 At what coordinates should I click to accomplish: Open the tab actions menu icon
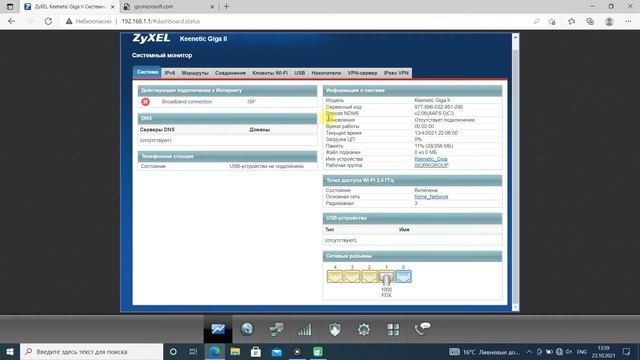(x=10, y=7)
